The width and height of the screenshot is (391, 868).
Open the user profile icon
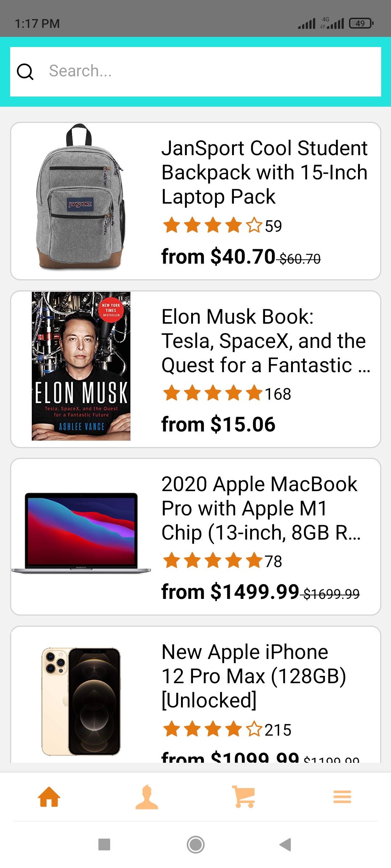[147, 797]
